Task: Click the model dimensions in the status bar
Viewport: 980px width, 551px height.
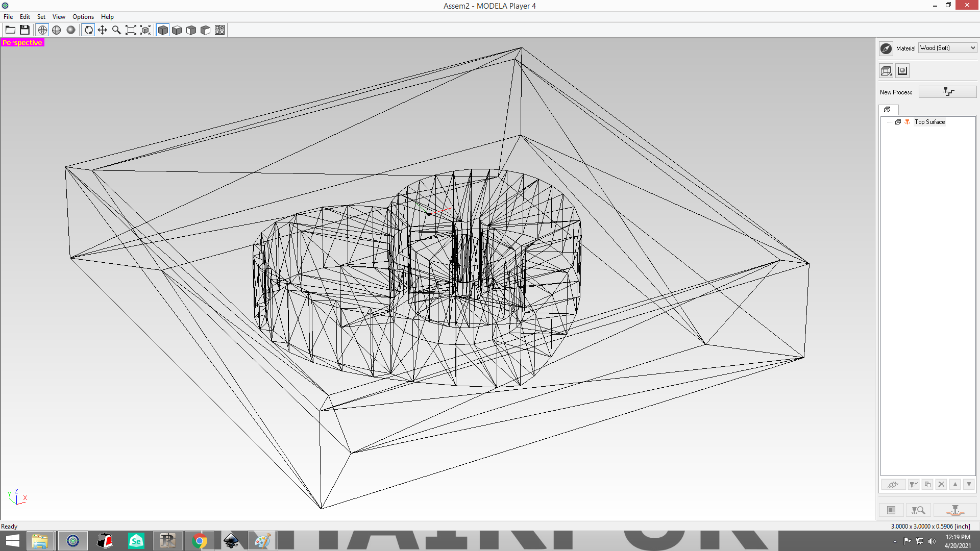Action: point(930,526)
